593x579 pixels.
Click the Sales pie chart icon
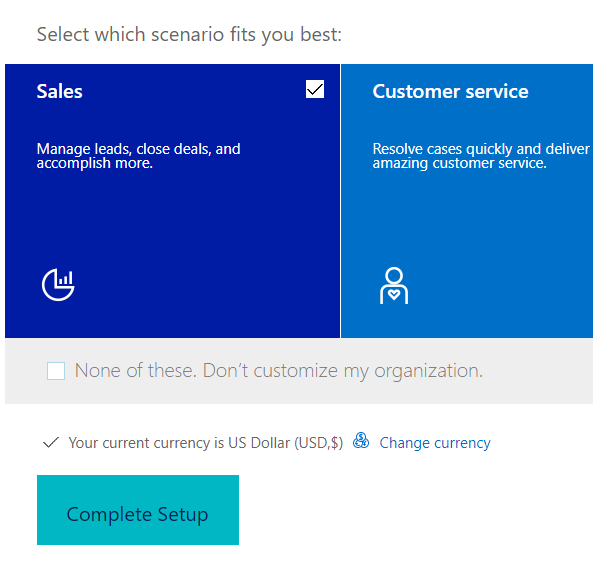[58, 284]
